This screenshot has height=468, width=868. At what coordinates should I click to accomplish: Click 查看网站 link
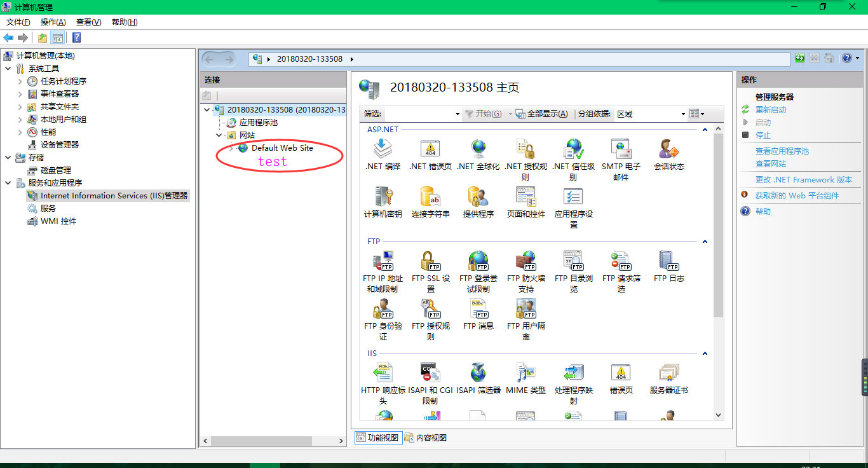771,163
